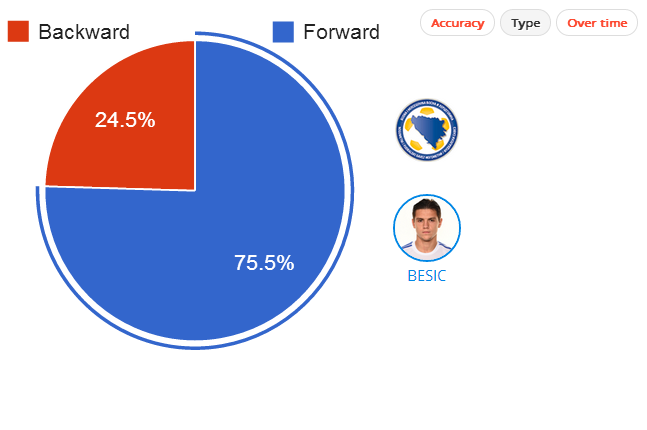The height and width of the screenshot is (430, 647).
Task: Switch to the Accuracy view
Action: point(457,23)
